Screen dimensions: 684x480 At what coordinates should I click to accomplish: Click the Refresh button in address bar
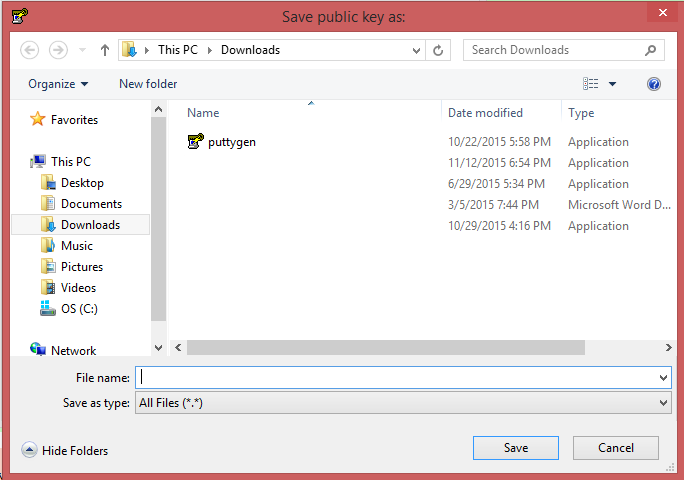(438, 50)
